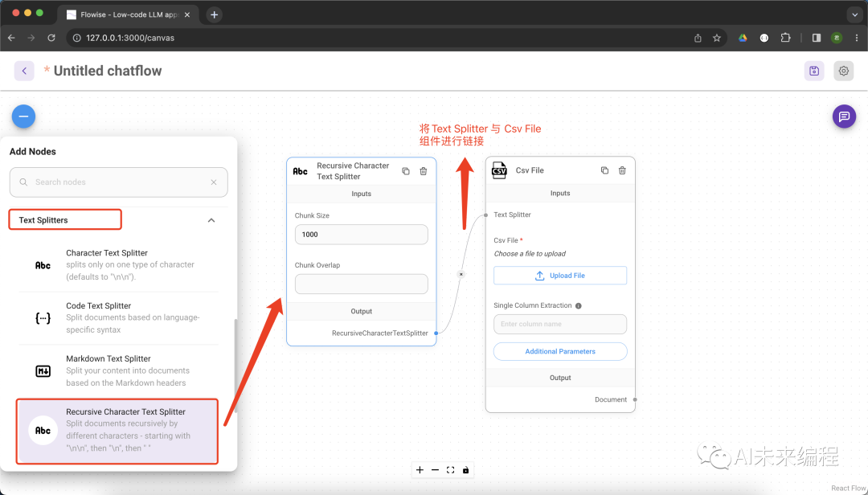The image size is (868, 495).
Task: Click the Upload File button
Action: point(559,275)
